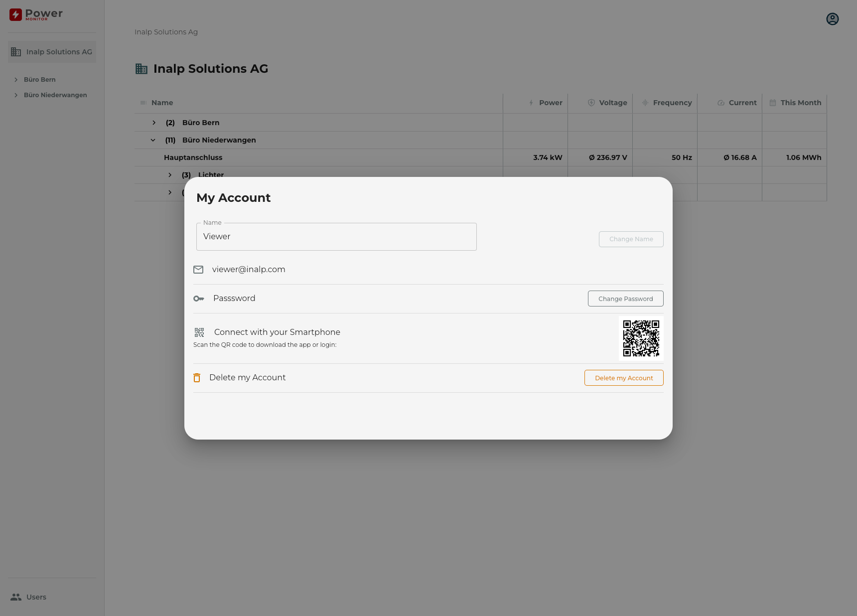Click the Change Name button
This screenshot has width=857, height=616.
click(x=631, y=239)
